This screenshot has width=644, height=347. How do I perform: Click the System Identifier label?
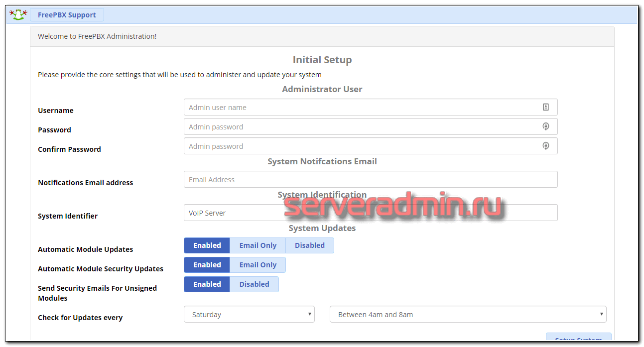point(68,216)
